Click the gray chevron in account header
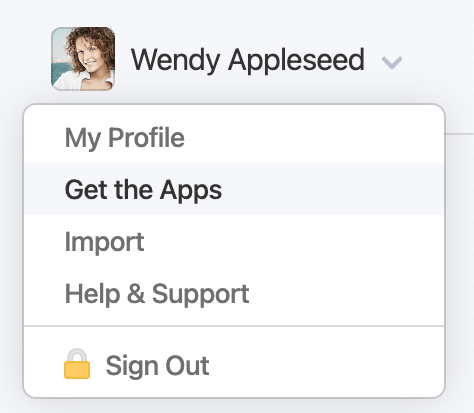The height and width of the screenshot is (413, 474). pyautogui.click(x=392, y=63)
